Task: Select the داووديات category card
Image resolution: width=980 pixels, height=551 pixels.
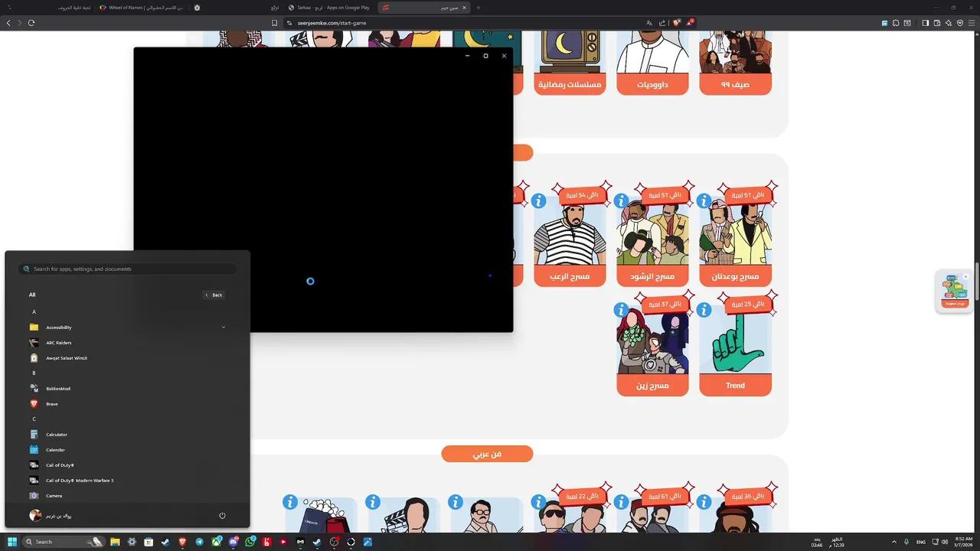Action: click(652, 63)
